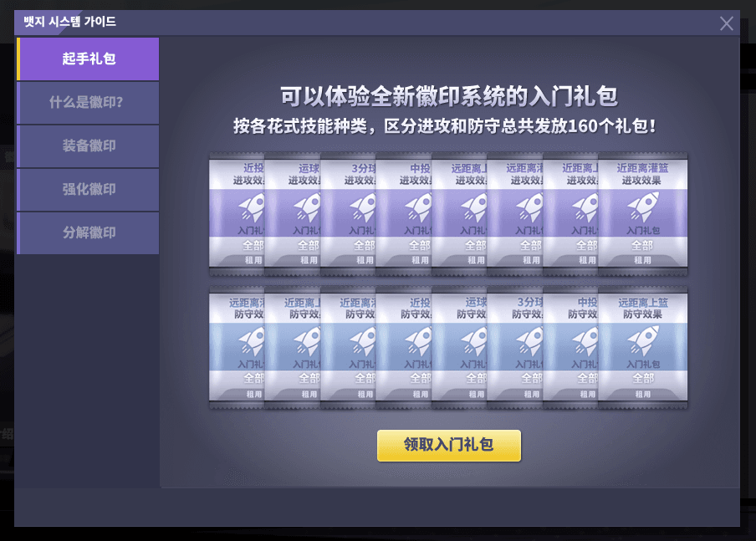Close the badge system guide dialog

pyautogui.click(x=726, y=23)
